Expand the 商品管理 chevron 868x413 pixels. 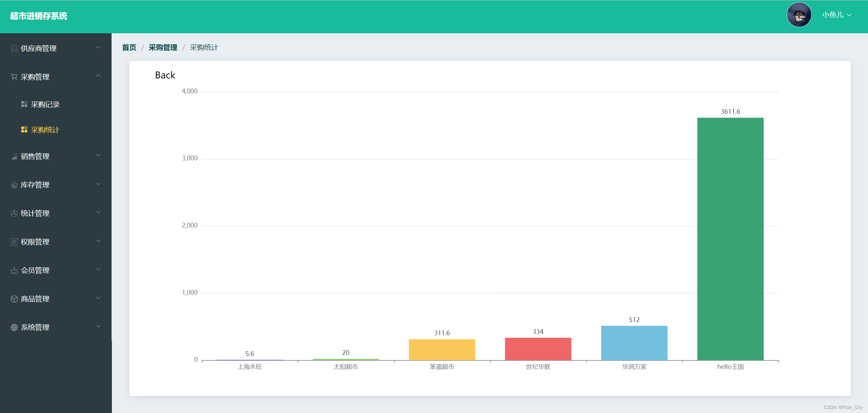(98, 298)
